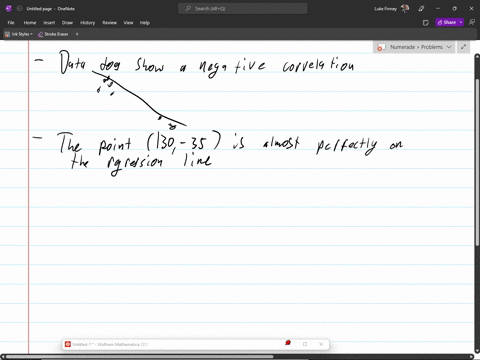Click the horizontal scrollbar right arrow
Screen dimensions: 480x360
471,357
